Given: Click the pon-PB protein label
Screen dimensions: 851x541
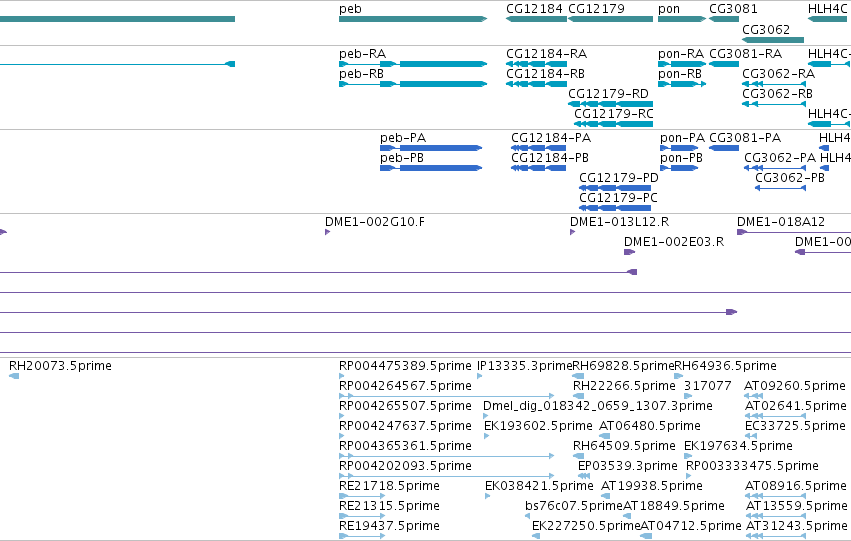Looking at the screenshot, I should pyautogui.click(x=682, y=158).
